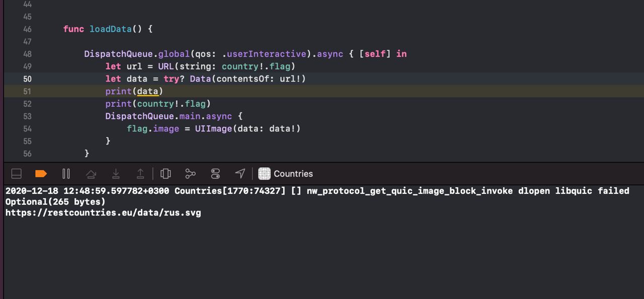The height and width of the screenshot is (299, 644).
Task: Click the 'userInteractive' qos value
Action: 267,54
